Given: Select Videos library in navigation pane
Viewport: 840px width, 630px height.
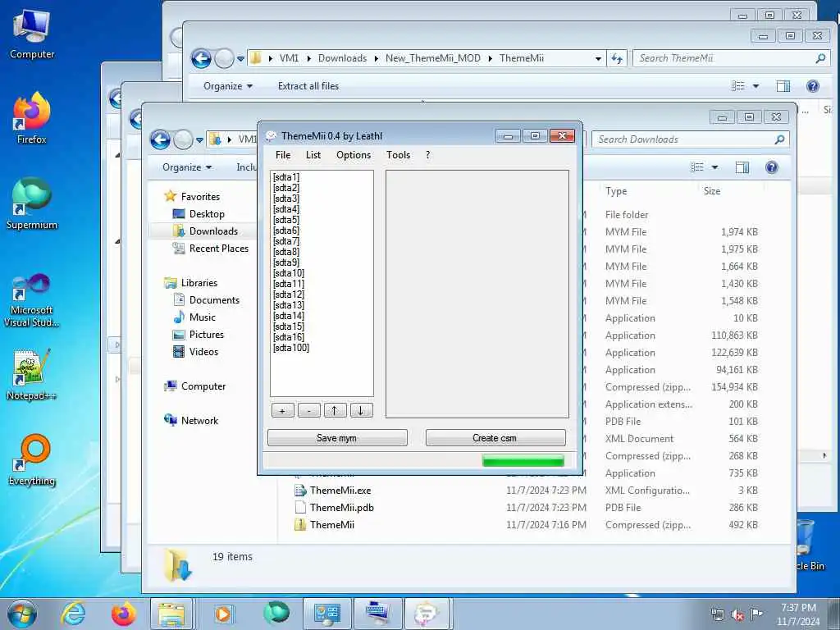Looking at the screenshot, I should point(203,352).
